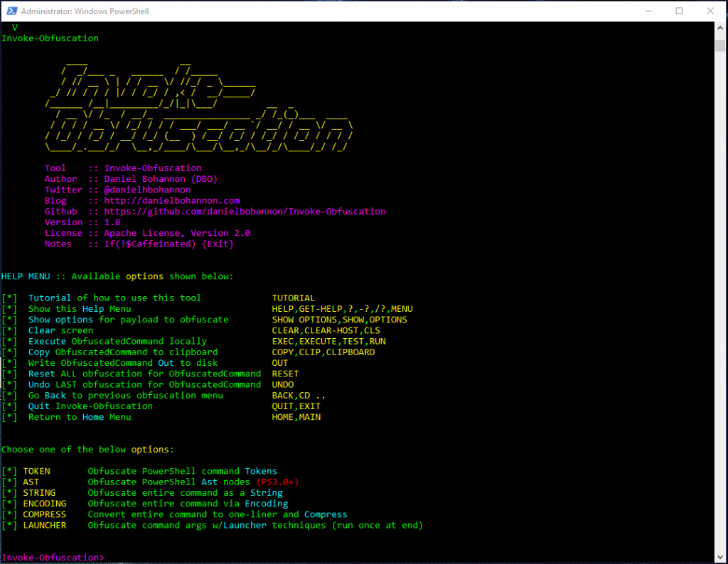The image size is (728, 564).
Task: Click the ASCII art Invoke-Obfuscation banner
Action: [x=199, y=107]
